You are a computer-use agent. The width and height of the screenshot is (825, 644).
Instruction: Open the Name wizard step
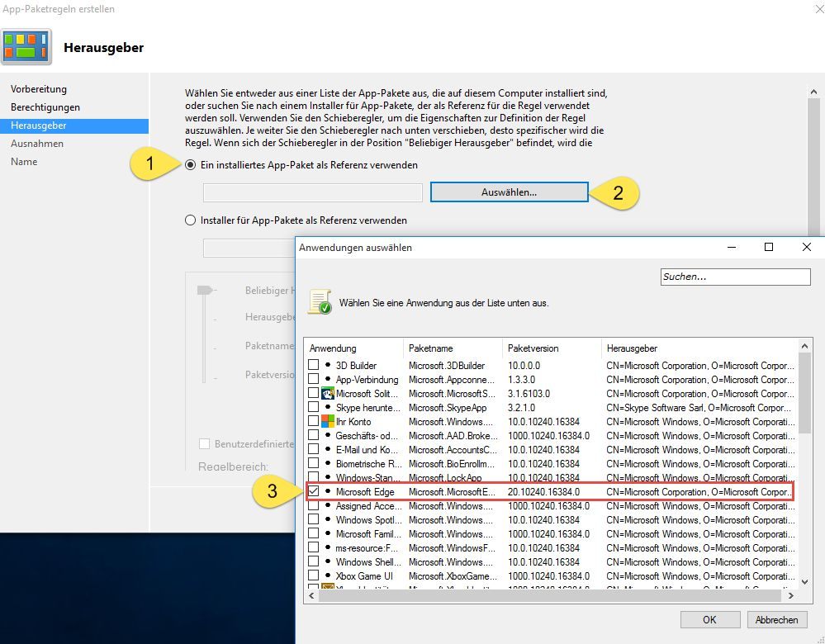coord(24,162)
